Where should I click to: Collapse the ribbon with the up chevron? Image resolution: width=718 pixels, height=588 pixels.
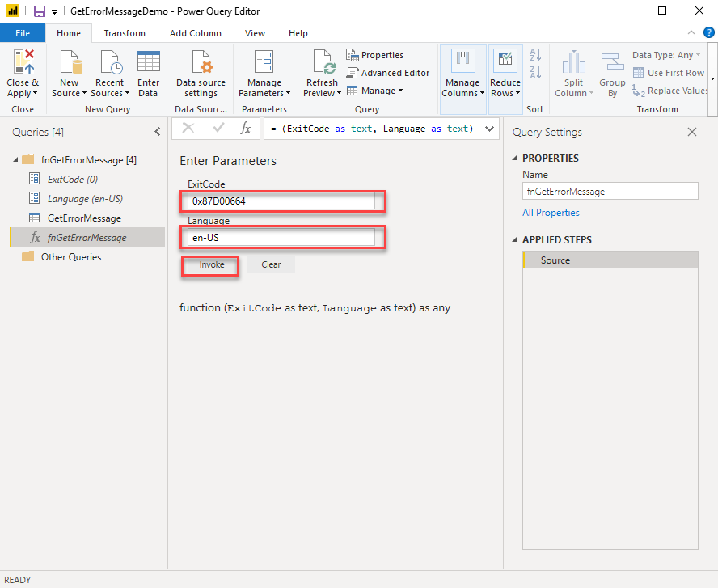(x=691, y=32)
